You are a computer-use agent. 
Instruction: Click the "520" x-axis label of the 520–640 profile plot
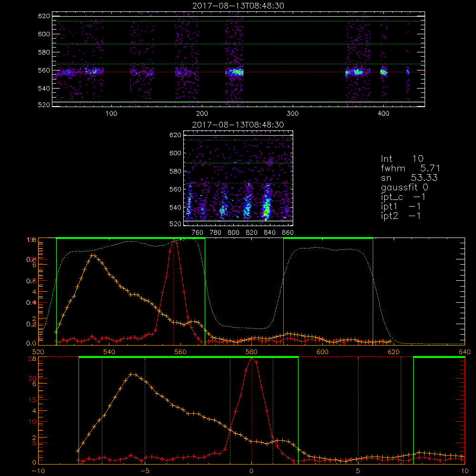tap(38, 352)
